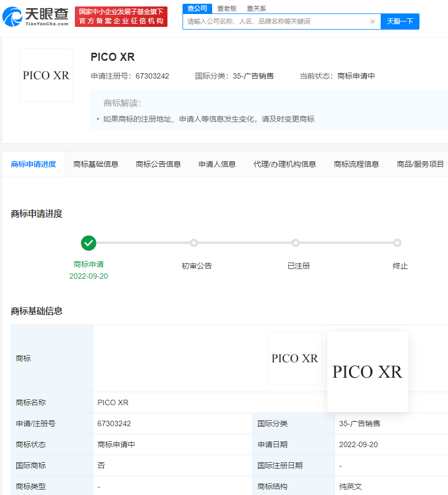
Task: Click the keyword search input field
Action: click(x=280, y=22)
